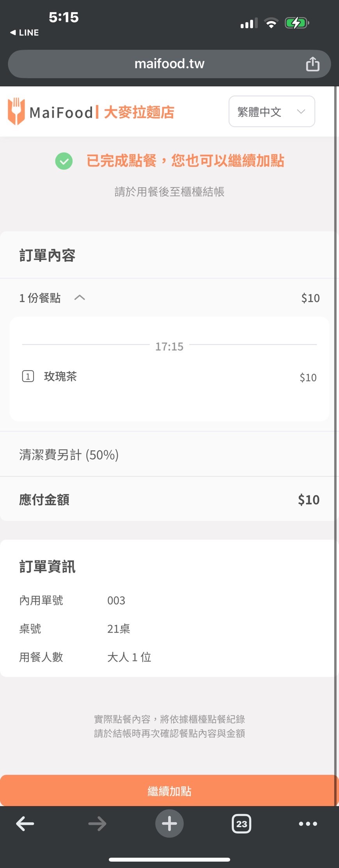Open a new tab with plus button
Screen dimensions: 339x868
169,823
